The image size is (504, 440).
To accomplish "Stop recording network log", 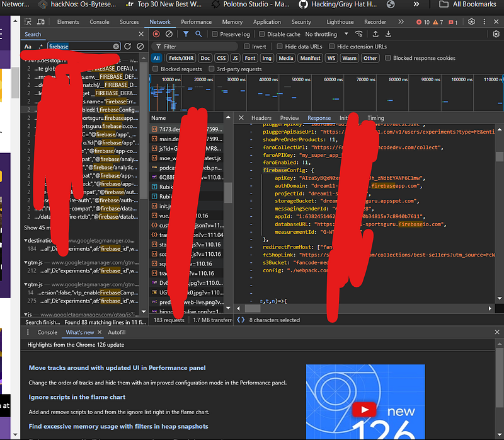I will 156,34.
